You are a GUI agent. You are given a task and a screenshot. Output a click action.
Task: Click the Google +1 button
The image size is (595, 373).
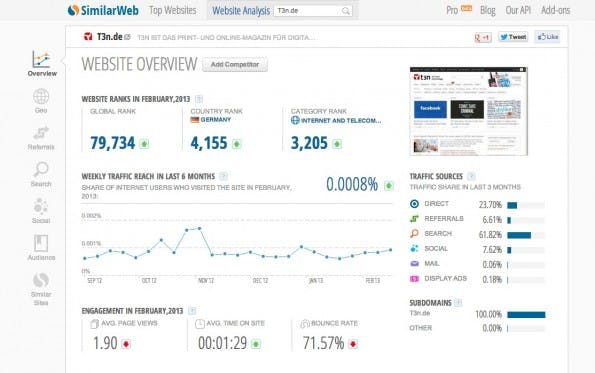(x=483, y=37)
